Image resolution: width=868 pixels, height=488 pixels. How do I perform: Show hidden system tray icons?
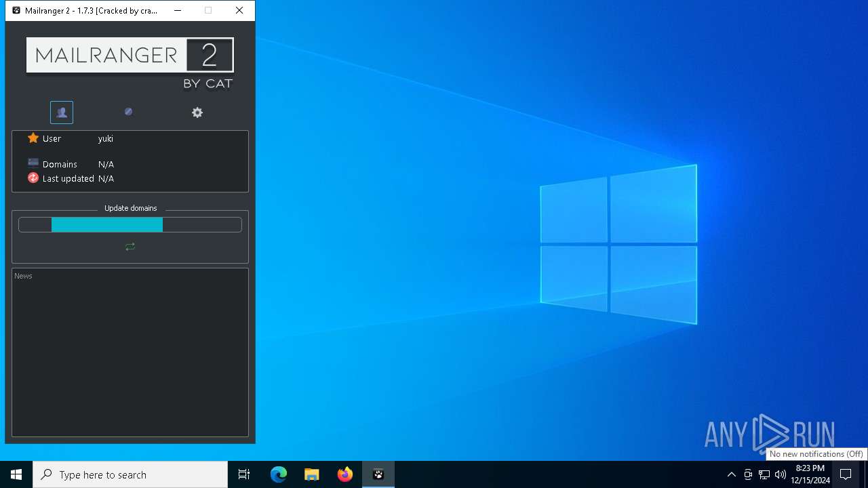[x=731, y=474]
